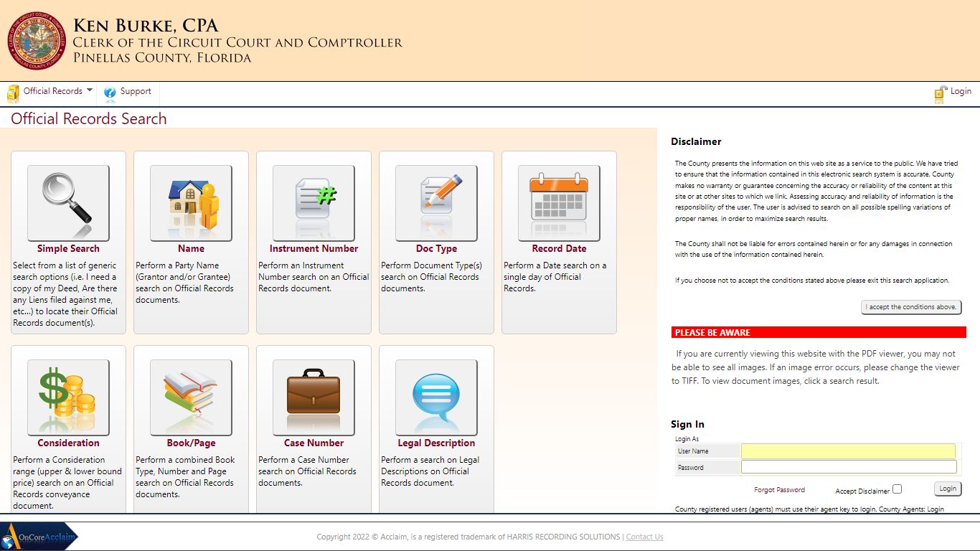Open the Name search house icon
The image size is (980, 551).
pos(191,203)
